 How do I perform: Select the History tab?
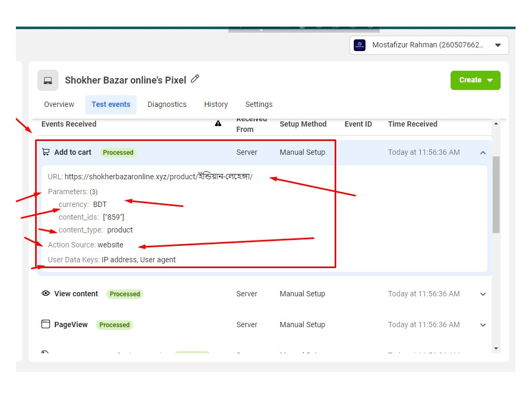[216, 104]
